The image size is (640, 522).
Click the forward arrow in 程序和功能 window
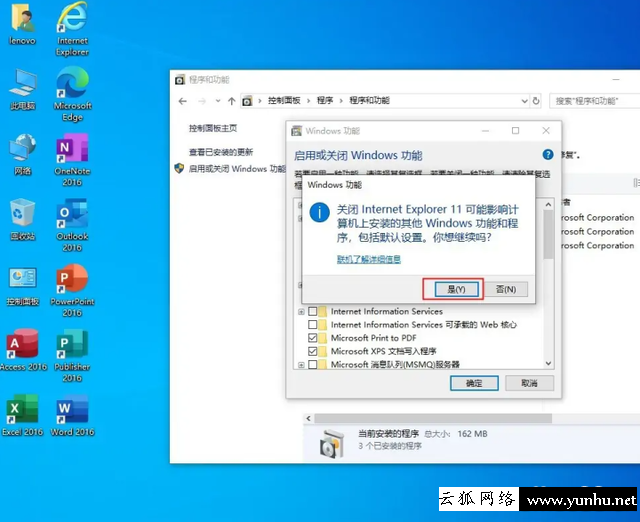pyautogui.click(x=202, y=101)
